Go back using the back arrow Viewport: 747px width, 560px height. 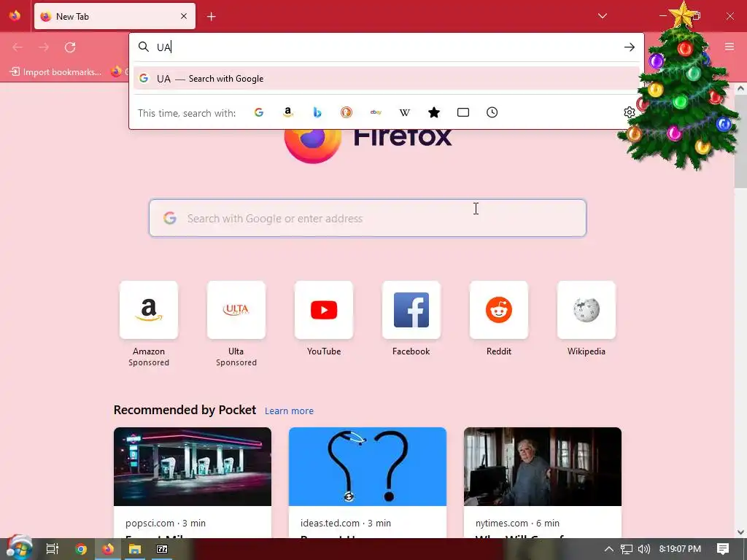[x=18, y=47]
